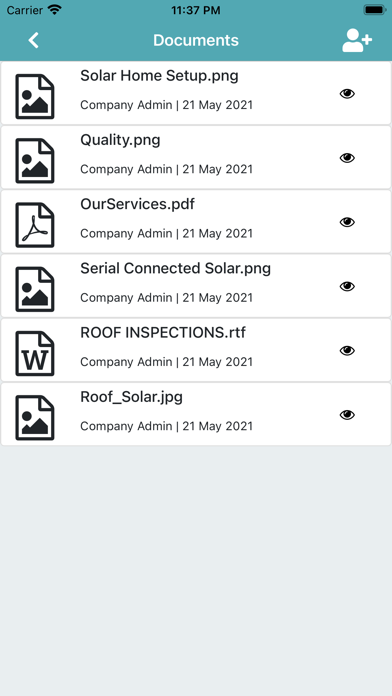Tap the Wi-Fi status icon

[55, 10]
